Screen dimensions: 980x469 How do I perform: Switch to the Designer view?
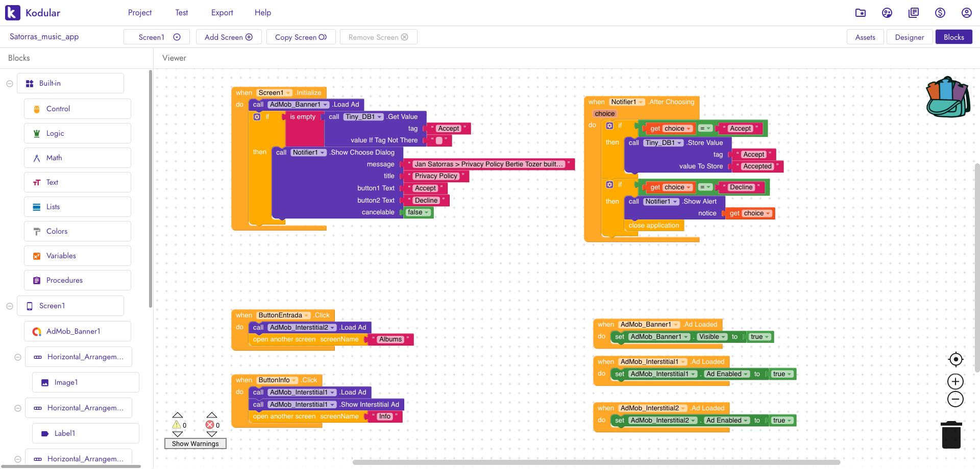click(x=910, y=37)
